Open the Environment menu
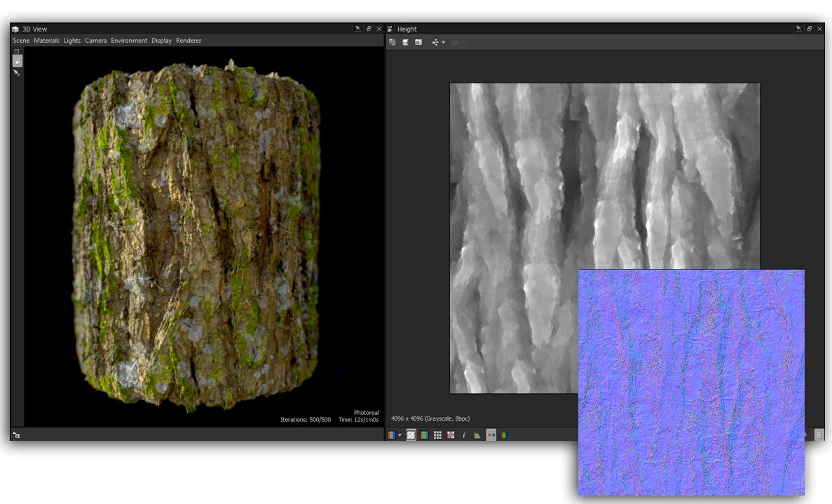 point(129,41)
